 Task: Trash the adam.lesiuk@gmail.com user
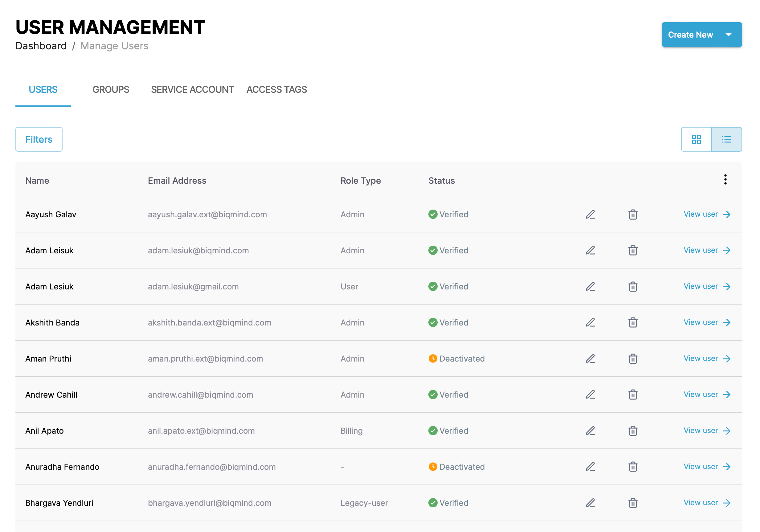point(632,287)
